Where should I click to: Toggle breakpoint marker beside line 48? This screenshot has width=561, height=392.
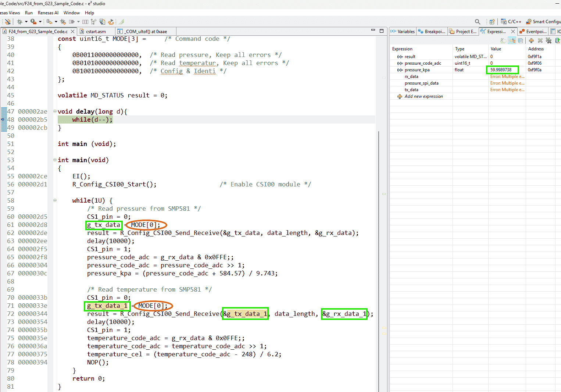pos(3,120)
